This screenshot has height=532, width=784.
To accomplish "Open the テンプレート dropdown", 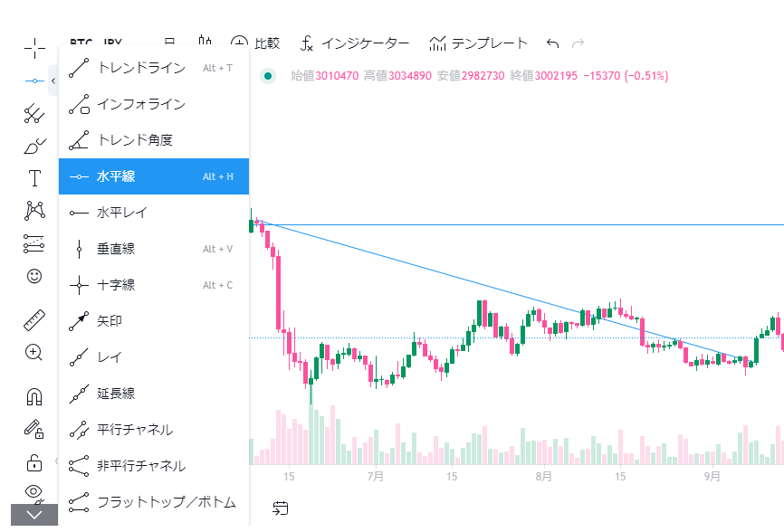I will tap(478, 43).
